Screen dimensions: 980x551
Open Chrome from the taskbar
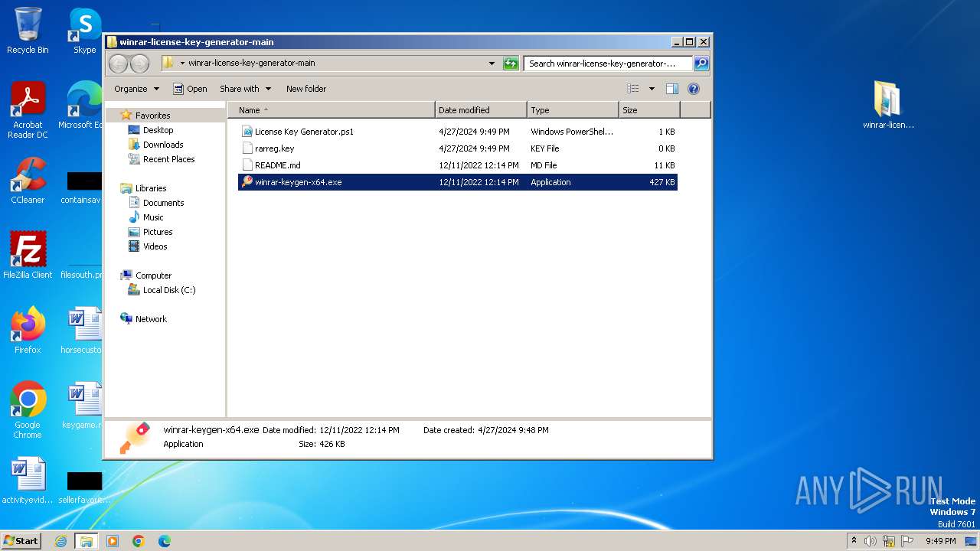(138, 541)
